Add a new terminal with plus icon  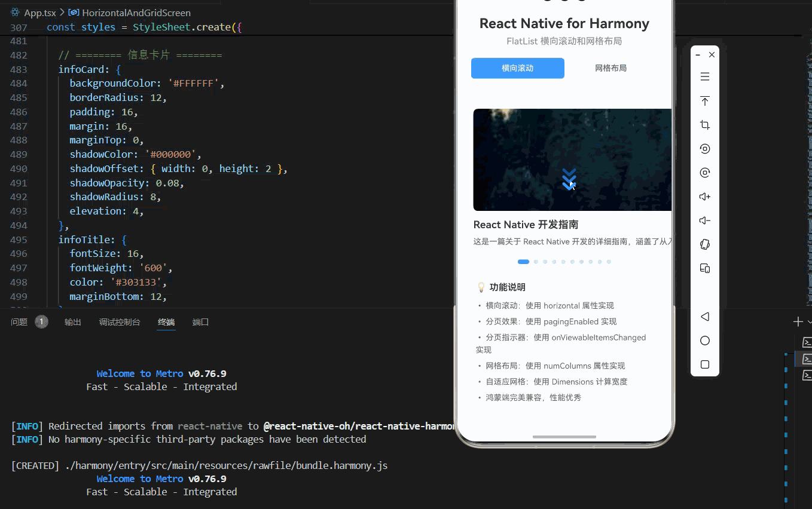798,322
